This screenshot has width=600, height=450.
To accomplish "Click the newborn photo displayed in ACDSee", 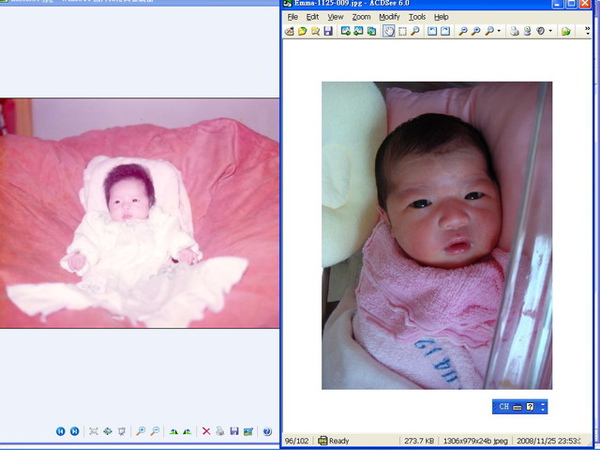I will pyautogui.click(x=437, y=235).
